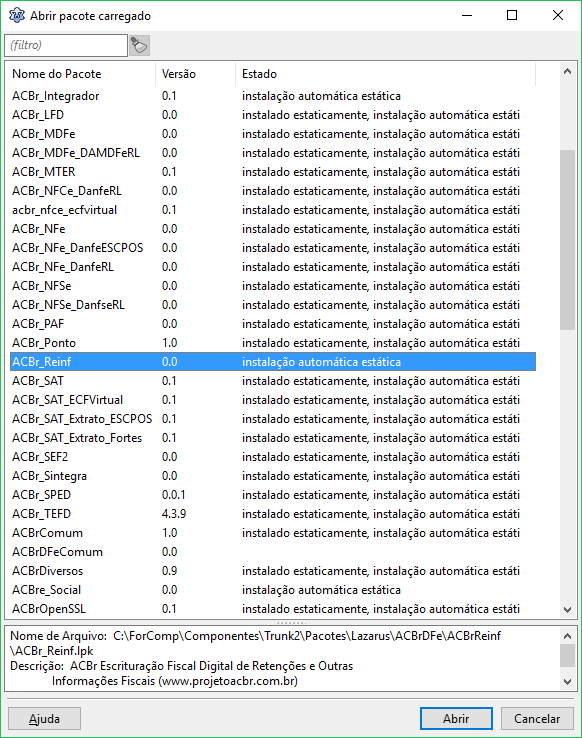Select the ACBr_Integrador package row
Image resolution: width=582 pixels, height=738 pixels.
pos(273,96)
